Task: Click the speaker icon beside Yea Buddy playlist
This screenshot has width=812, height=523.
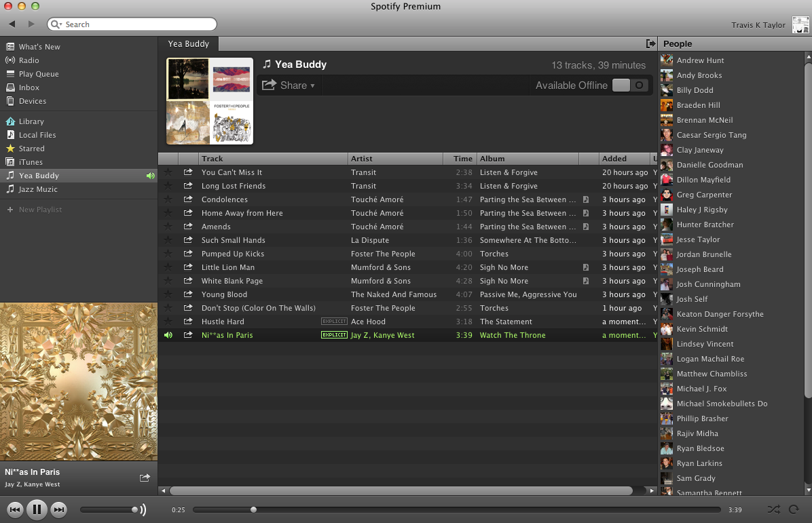Action: [x=151, y=176]
